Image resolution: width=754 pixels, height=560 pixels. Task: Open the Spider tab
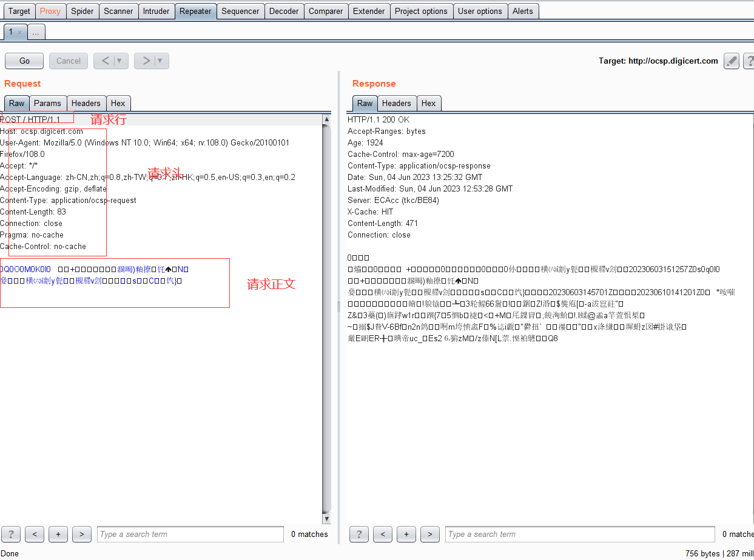pos(82,11)
